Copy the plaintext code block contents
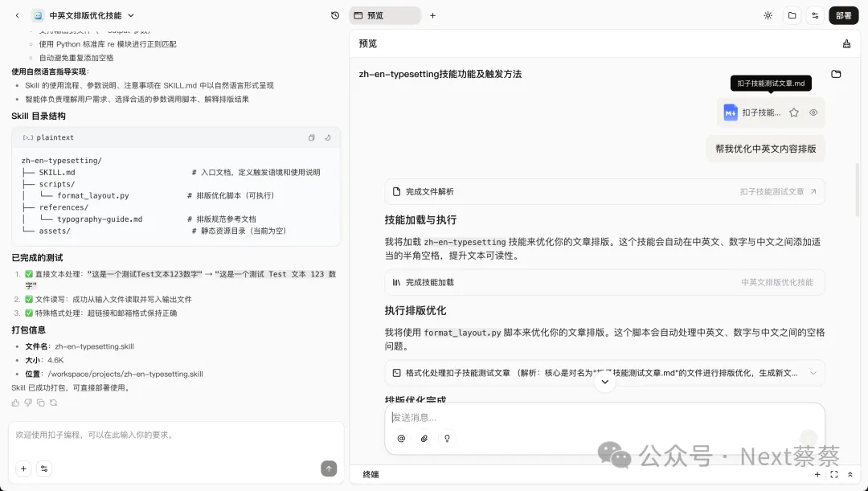The height and width of the screenshot is (491, 868). [x=311, y=137]
